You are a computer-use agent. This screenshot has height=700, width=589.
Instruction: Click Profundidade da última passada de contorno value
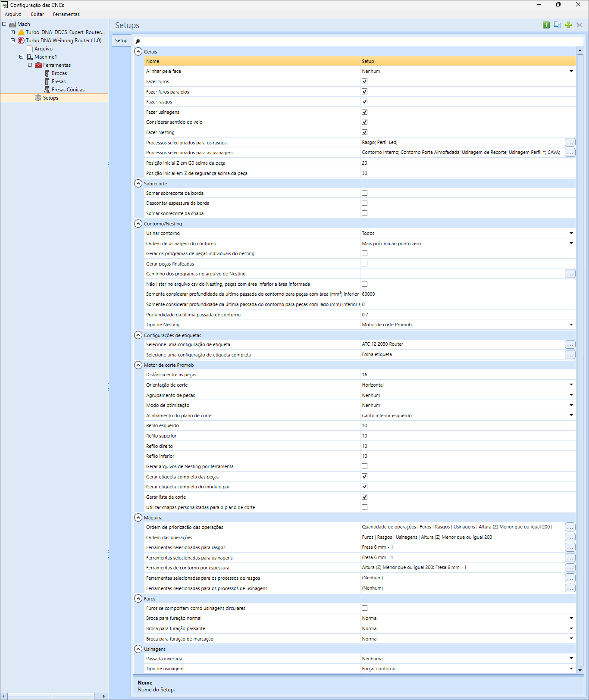tap(468, 315)
